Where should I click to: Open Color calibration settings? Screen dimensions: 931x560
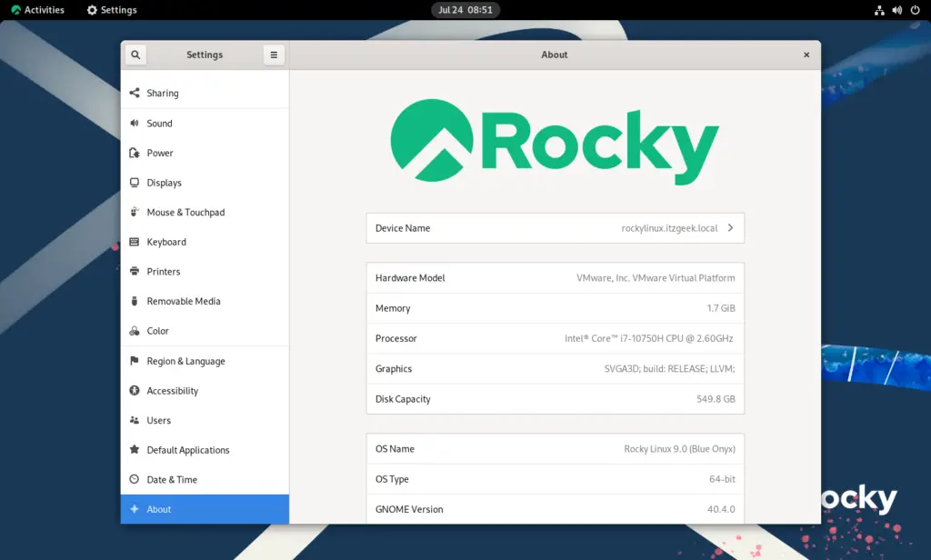point(159,331)
